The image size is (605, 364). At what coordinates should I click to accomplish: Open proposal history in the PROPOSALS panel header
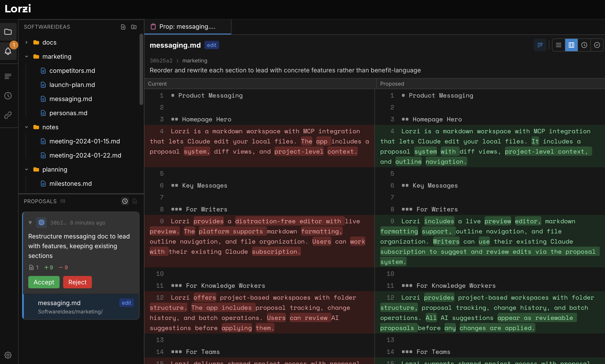click(125, 201)
